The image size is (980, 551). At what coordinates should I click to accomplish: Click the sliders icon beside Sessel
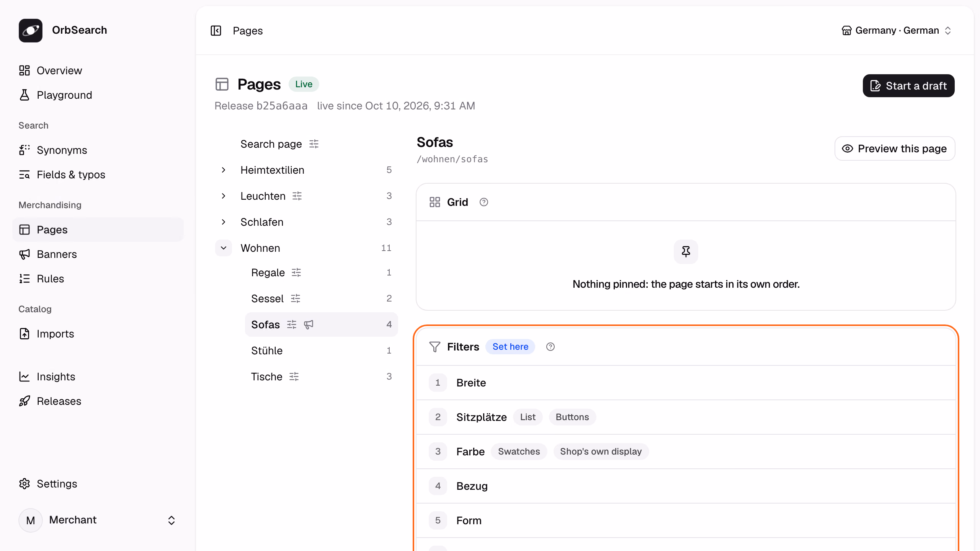point(296,298)
